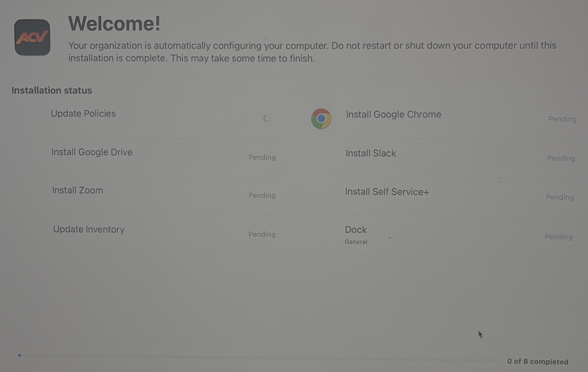
Task: Click the General subtitle under Dock
Action: coord(356,242)
